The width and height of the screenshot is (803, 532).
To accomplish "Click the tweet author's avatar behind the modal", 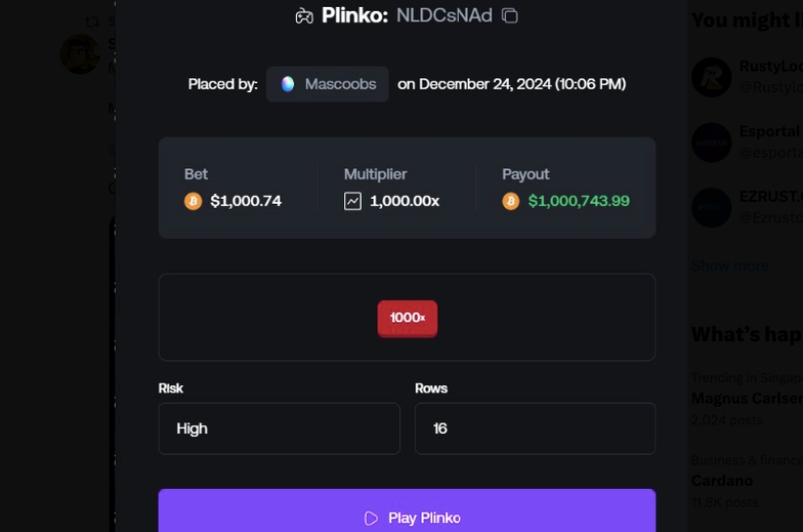I will point(80,54).
